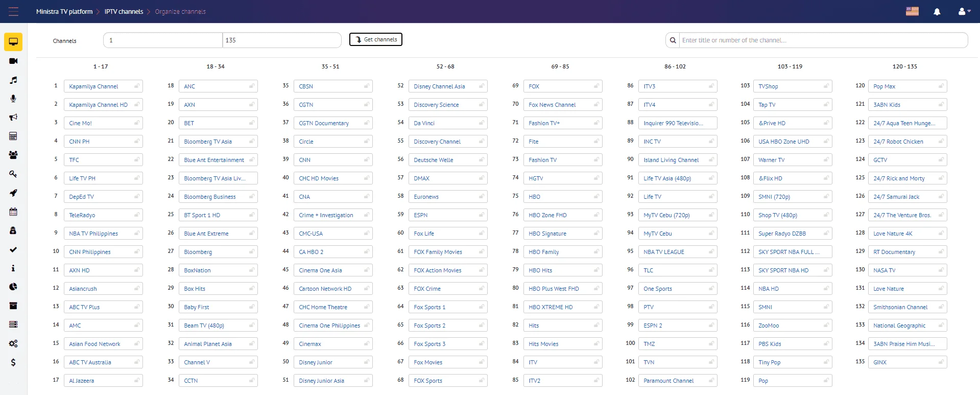
Task: Open the language flag selector
Action: click(x=912, y=11)
